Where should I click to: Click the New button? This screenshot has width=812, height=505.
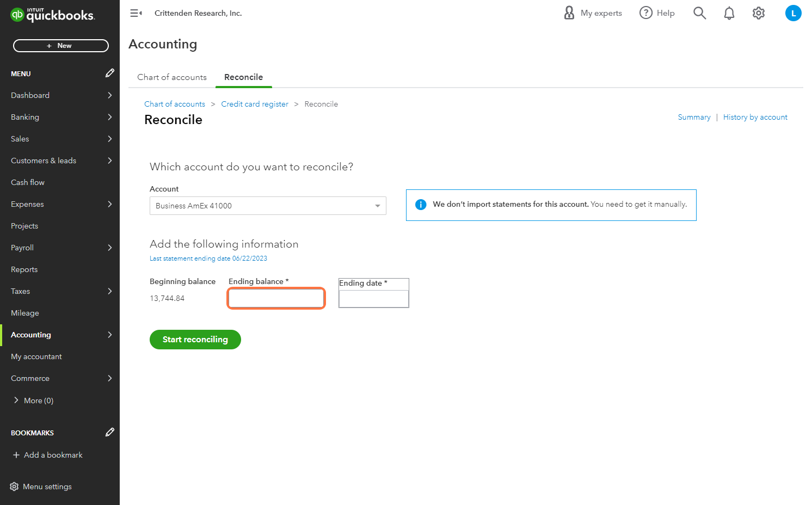tap(61, 46)
